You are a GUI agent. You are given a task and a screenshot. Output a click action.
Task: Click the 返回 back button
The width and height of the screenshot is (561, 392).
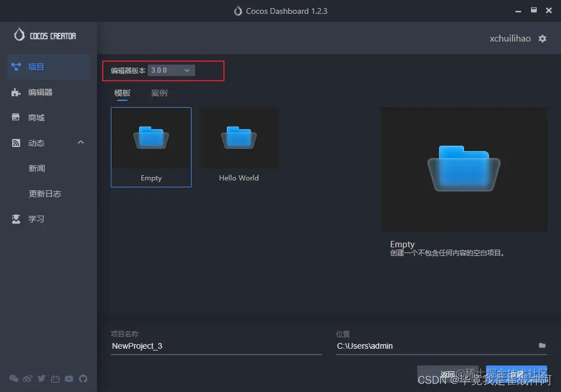447,375
